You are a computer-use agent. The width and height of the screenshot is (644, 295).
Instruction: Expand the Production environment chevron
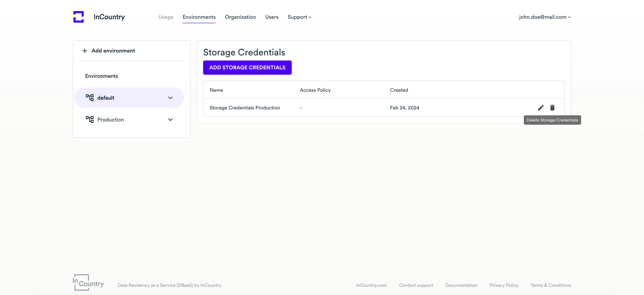(170, 120)
